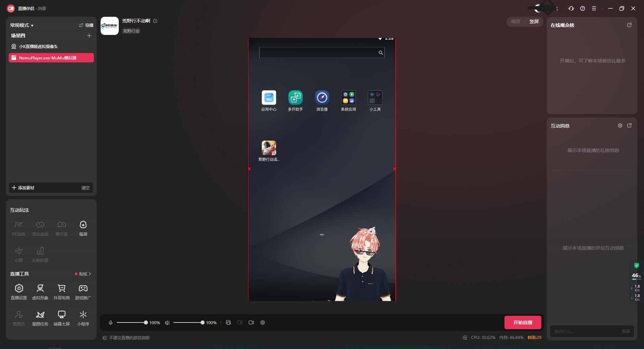This screenshot has height=349, width=644.
Task: Pop out the 在线观众榜 panel
Action: [629, 25]
